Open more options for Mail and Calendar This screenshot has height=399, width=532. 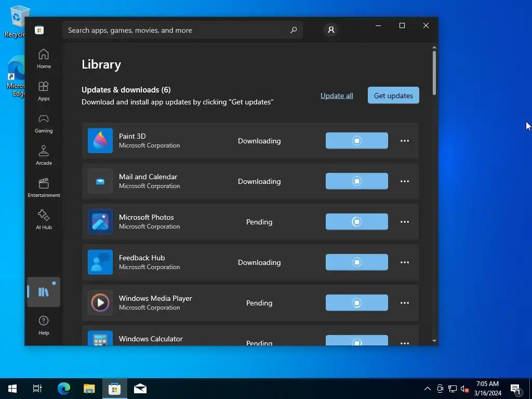[x=404, y=181]
